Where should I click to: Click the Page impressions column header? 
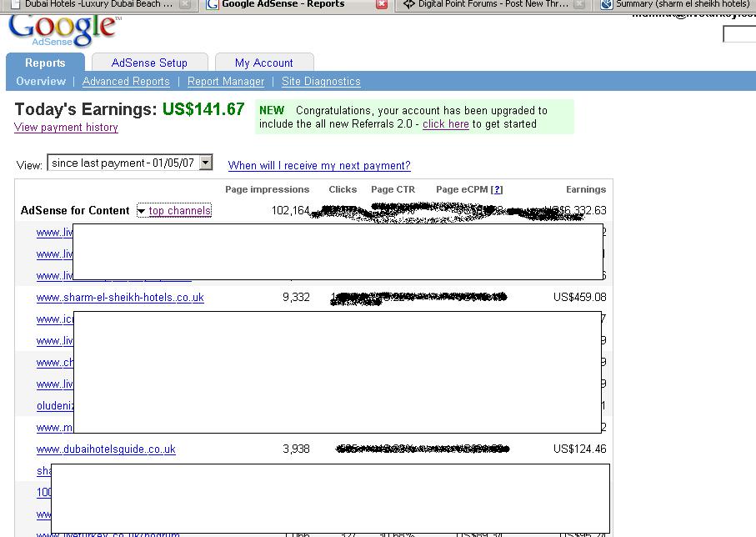coord(267,189)
